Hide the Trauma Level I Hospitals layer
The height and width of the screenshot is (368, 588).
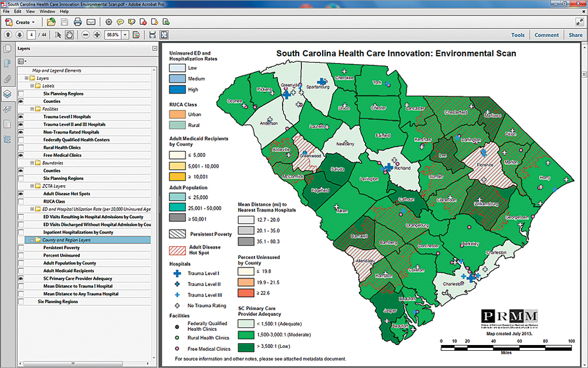pos(21,117)
